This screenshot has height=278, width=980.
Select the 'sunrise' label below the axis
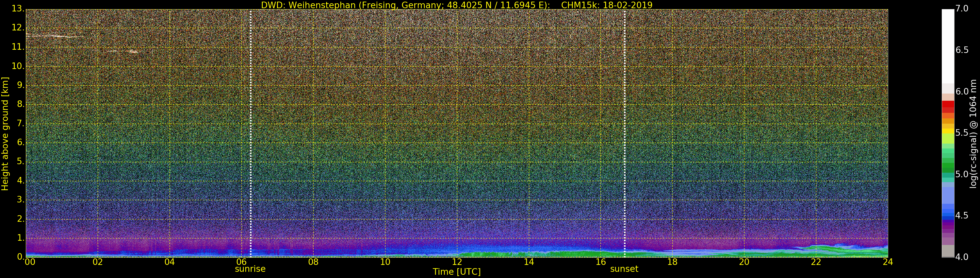point(250,269)
